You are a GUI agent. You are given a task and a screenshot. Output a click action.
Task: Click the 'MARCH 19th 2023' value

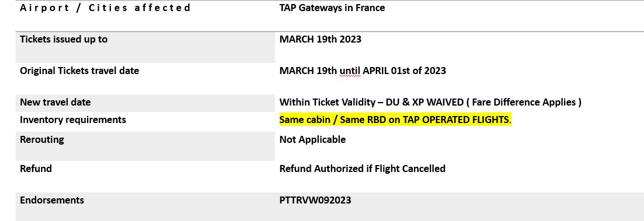pyautogui.click(x=321, y=40)
